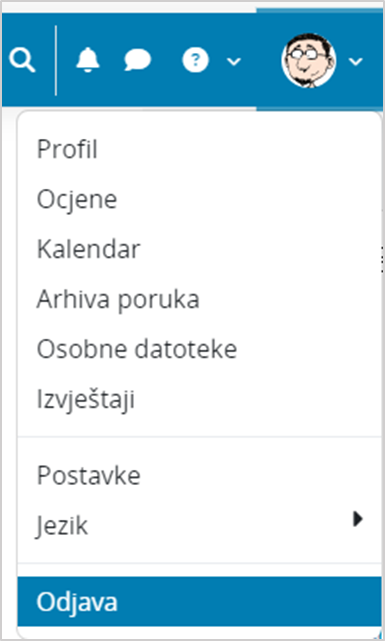Select the highlighted blue sign-out row
This screenshot has height=641, width=385.
coord(199,601)
